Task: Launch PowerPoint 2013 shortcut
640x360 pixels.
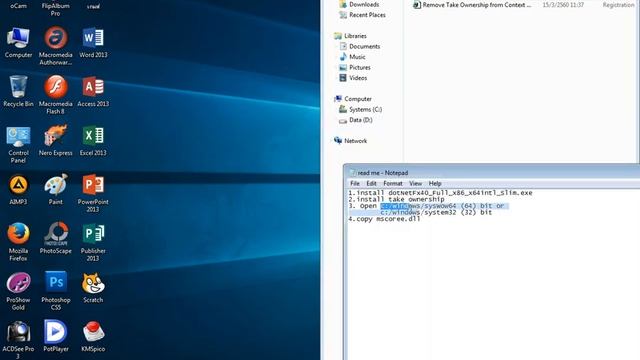Action: (93, 193)
